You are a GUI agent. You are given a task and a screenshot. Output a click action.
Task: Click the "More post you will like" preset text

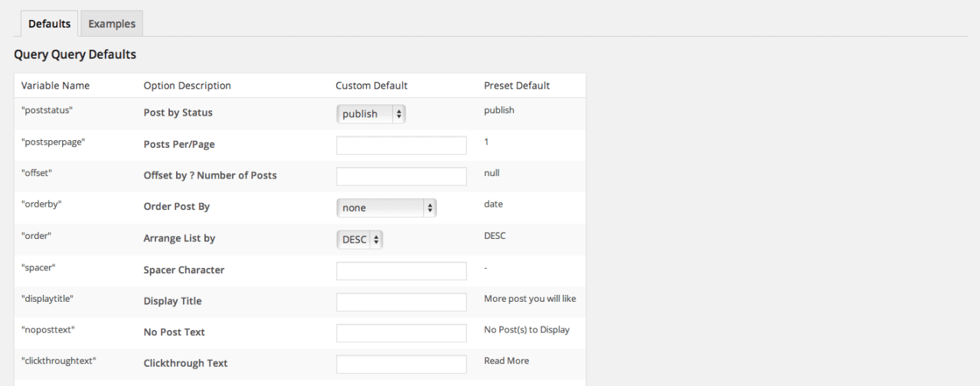tap(530, 299)
